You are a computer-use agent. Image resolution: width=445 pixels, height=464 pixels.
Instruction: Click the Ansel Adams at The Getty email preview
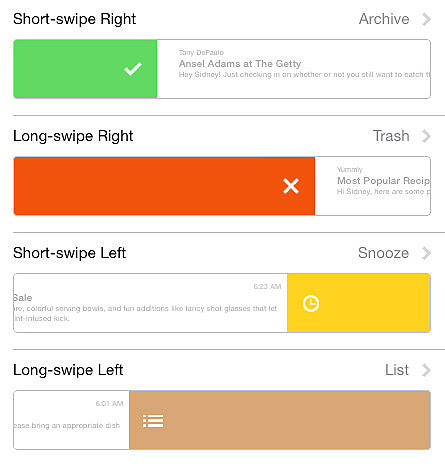pos(293,69)
